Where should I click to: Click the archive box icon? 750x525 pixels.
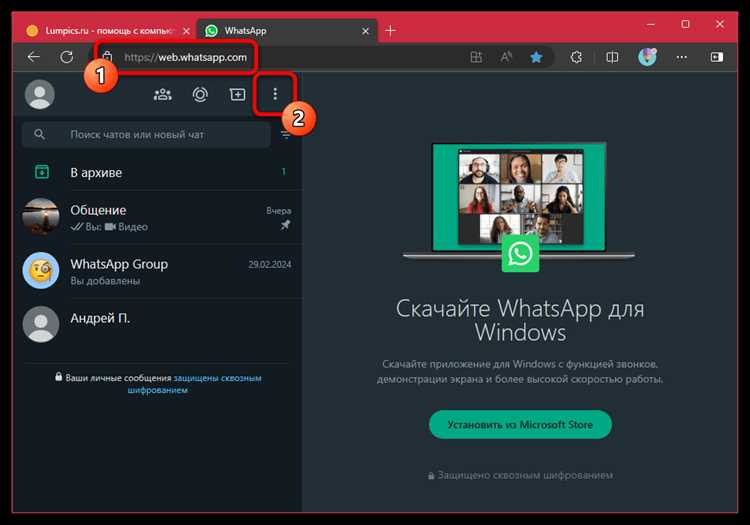42,171
